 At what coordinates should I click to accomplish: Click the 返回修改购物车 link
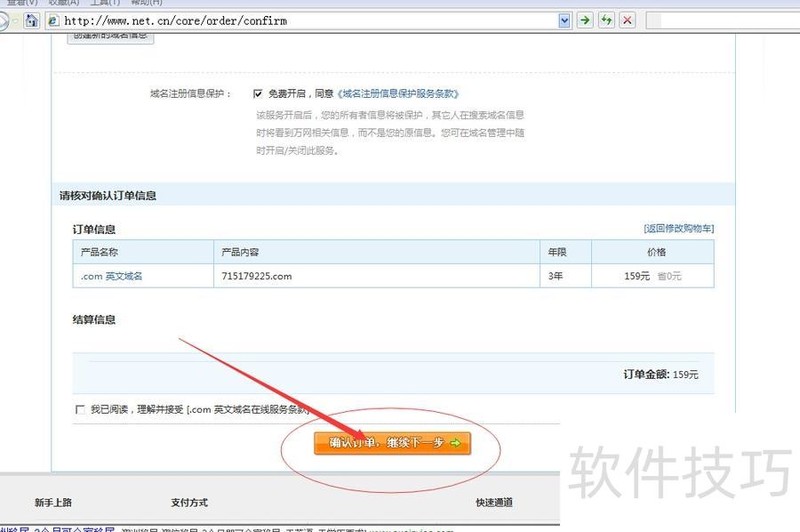[x=679, y=229]
